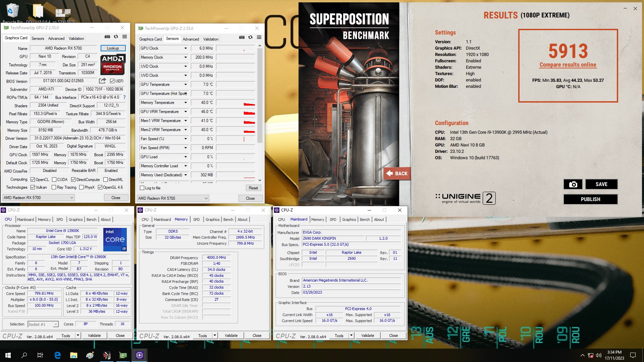Expand the Fan Speed (RPM) sensor dropdown

[185, 148]
